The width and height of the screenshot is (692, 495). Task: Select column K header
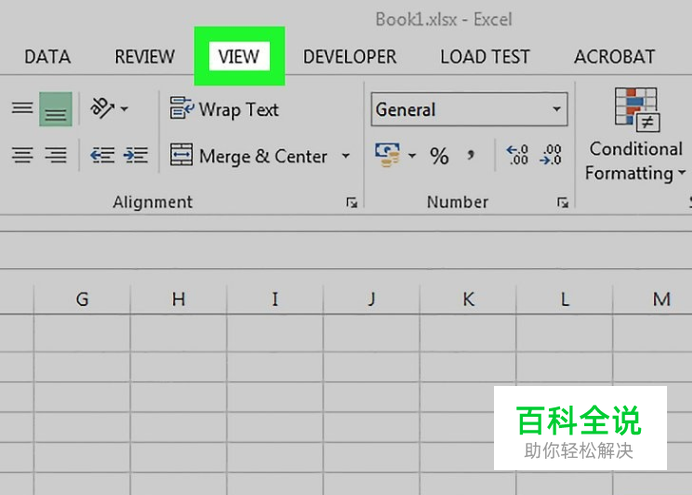(x=468, y=299)
